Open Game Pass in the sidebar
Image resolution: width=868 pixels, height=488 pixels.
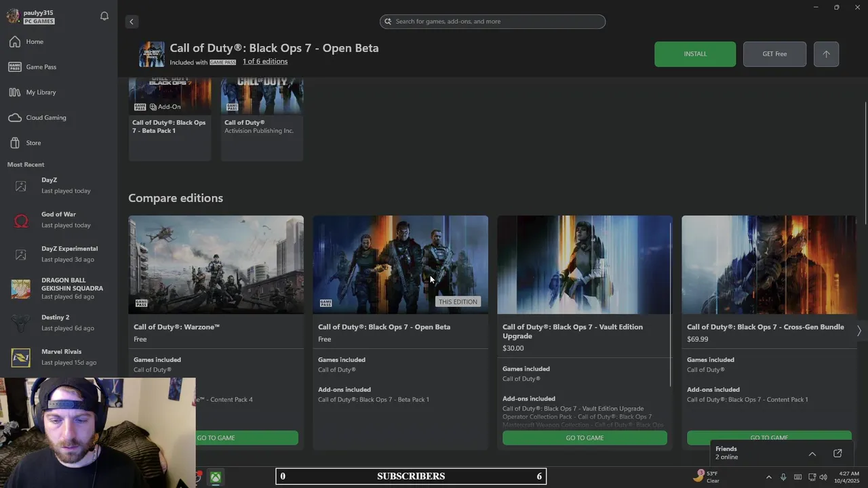tap(58, 67)
